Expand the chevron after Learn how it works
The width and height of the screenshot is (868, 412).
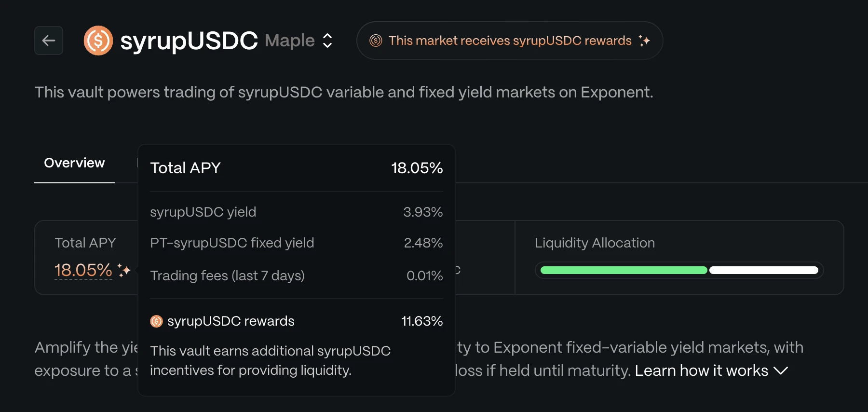pyautogui.click(x=781, y=371)
